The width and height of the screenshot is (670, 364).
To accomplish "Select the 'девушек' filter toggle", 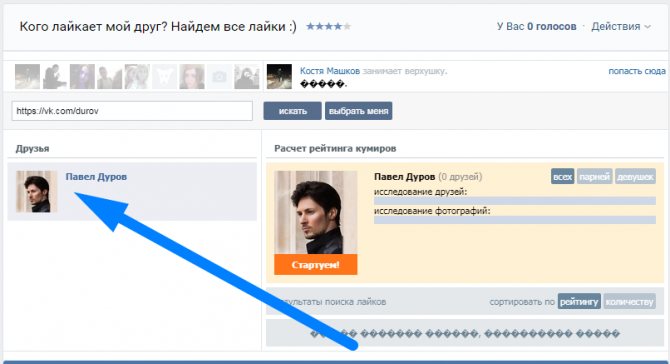I will point(635,176).
